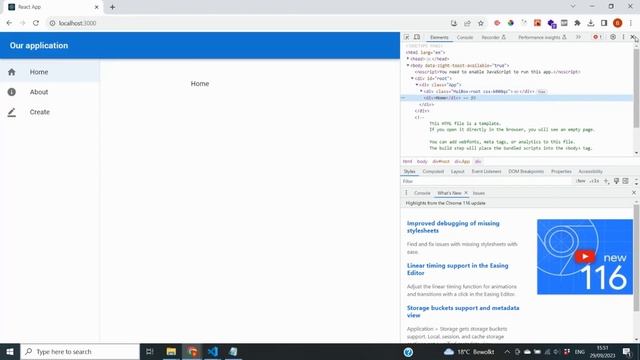Activate the DevTools inspect element picker

407,37
